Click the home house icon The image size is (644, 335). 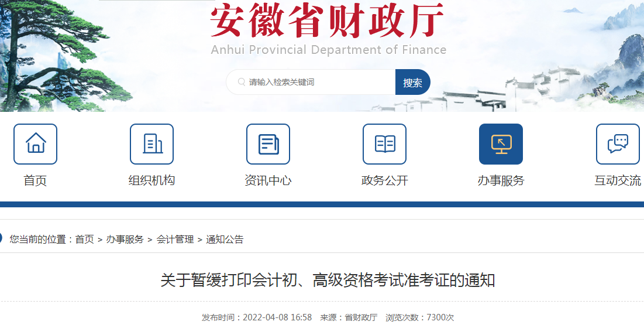35,144
